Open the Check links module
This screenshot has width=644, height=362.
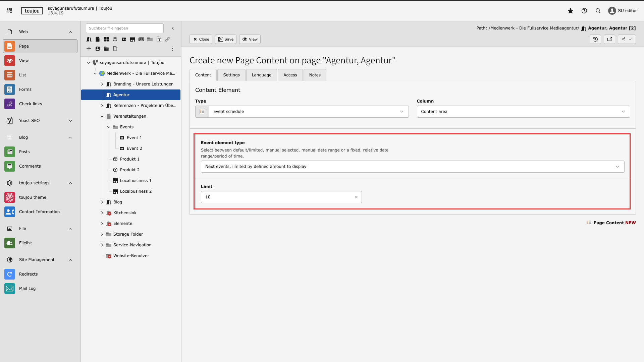pos(31,104)
